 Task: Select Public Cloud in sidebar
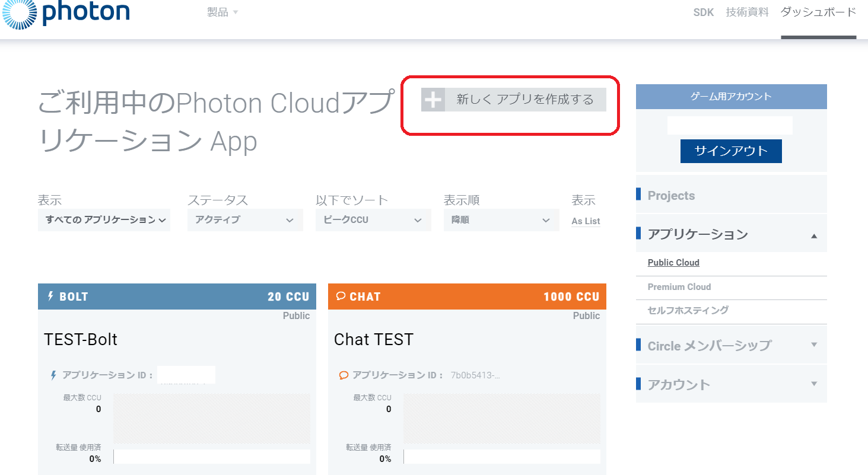[673, 263]
